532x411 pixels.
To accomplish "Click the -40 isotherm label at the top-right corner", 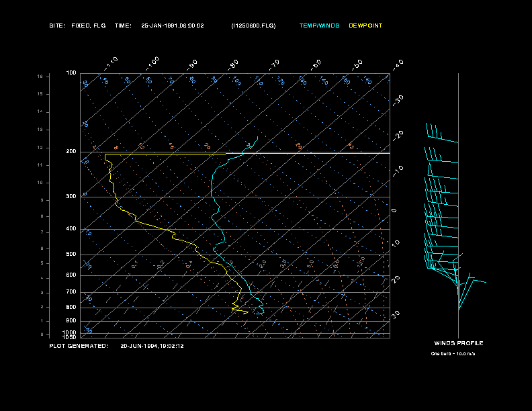I will pos(398,65).
